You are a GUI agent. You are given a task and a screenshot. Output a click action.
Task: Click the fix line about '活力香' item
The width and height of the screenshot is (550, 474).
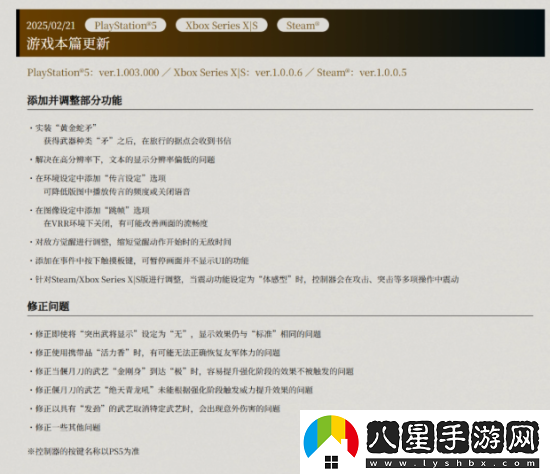click(154, 353)
